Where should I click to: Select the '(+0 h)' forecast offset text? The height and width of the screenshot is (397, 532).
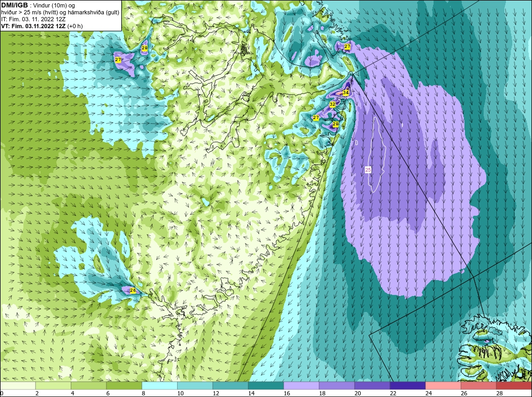pos(75,26)
